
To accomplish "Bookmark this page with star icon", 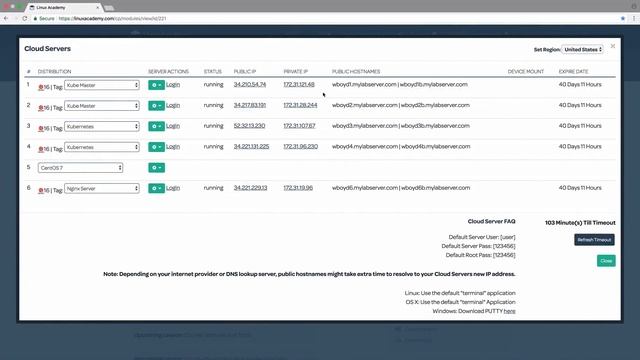I will pyautogui.click(x=623, y=18).
